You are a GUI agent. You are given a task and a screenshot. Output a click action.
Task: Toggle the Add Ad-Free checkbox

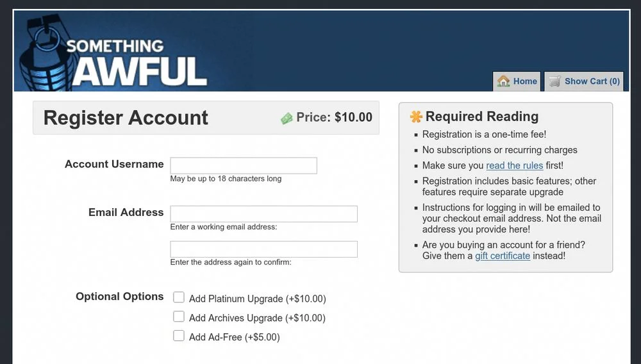(179, 336)
